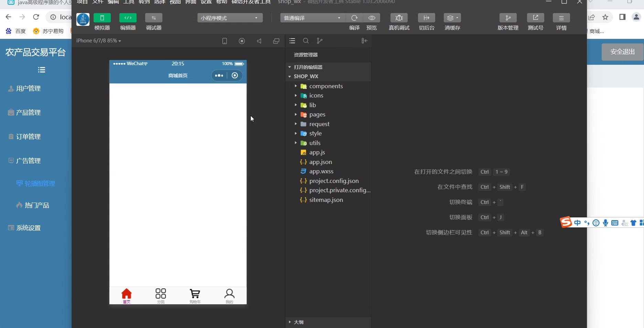Collapse the SHOP_WX project root
Screen dimensions: 644x328
pyautogui.click(x=328, y=76)
